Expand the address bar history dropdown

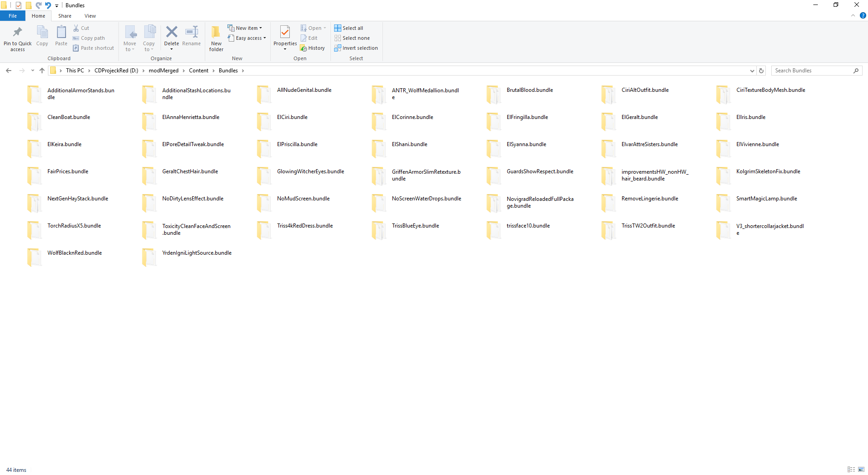click(x=752, y=71)
